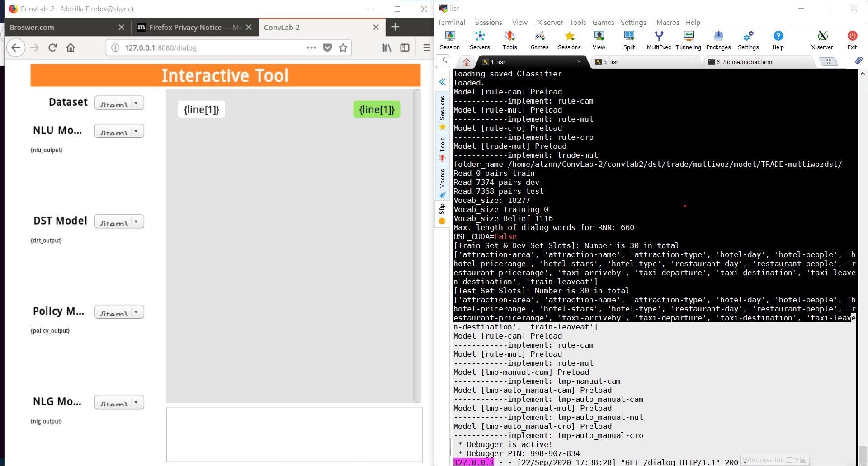
Task: Toggle Firefox sidebar view icon
Action: click(405, 47)
